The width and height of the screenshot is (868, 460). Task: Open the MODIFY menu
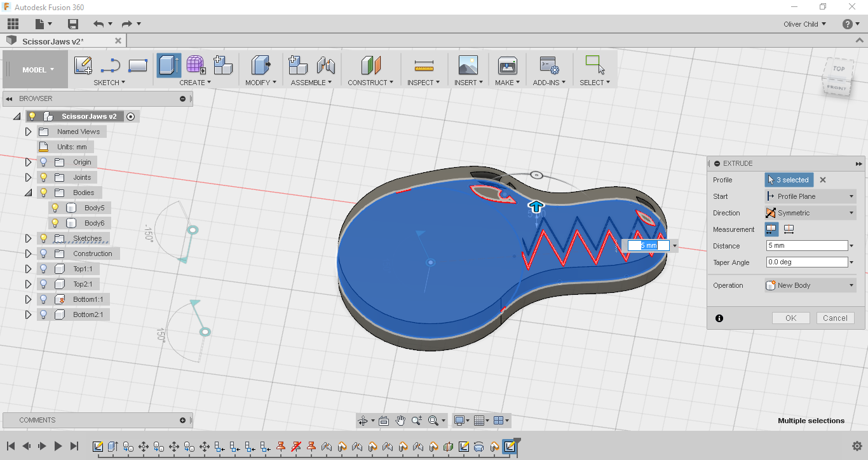coord(261,83)
